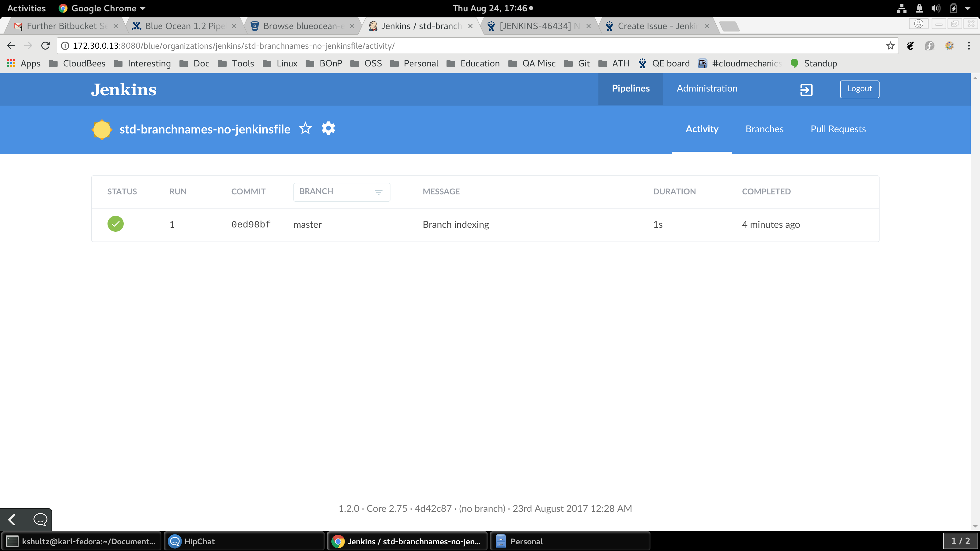Open the Chrome three-dot menu
The image size is (980, 551).
click(969, 46)
